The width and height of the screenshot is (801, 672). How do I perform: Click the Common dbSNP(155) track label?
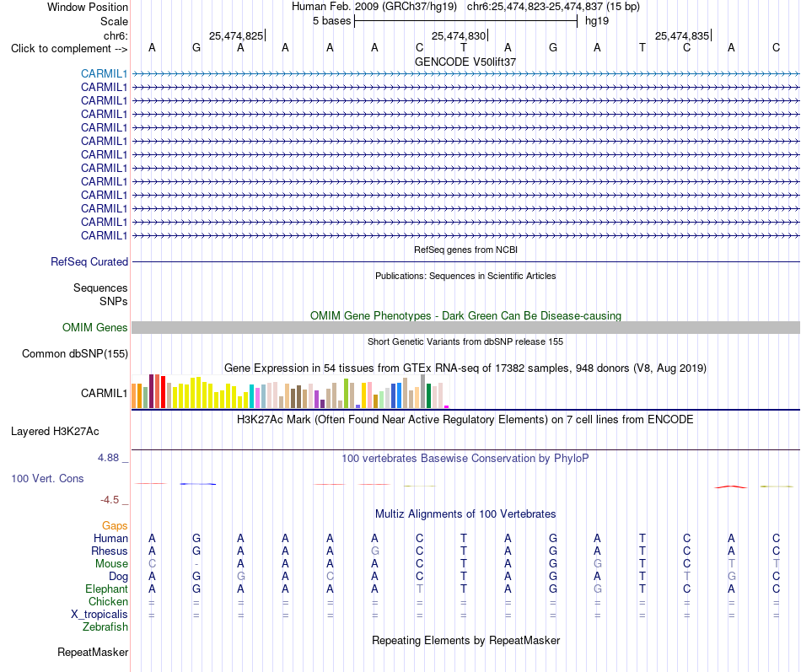(x=75, y=353)
